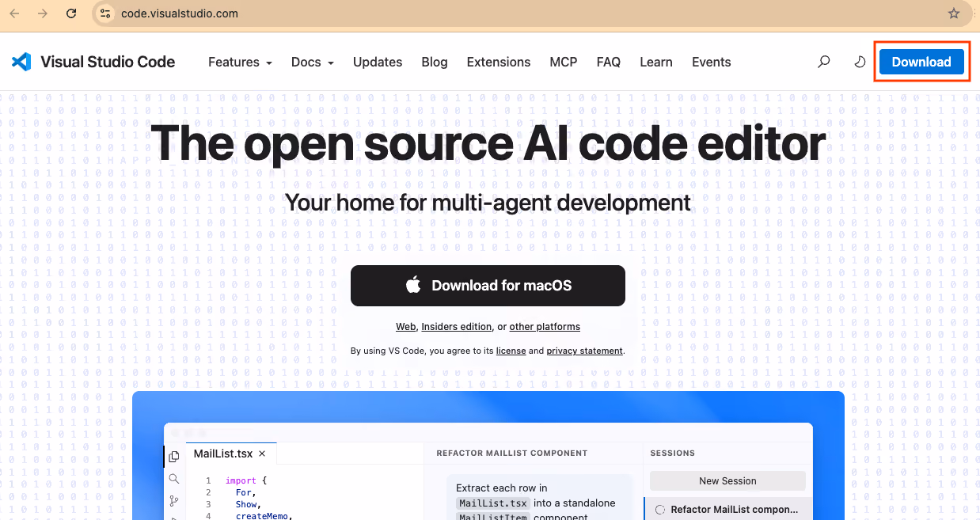This screenshot has width=980, height=520.
Task: Go to the Blog page
Action: [435, 62]
